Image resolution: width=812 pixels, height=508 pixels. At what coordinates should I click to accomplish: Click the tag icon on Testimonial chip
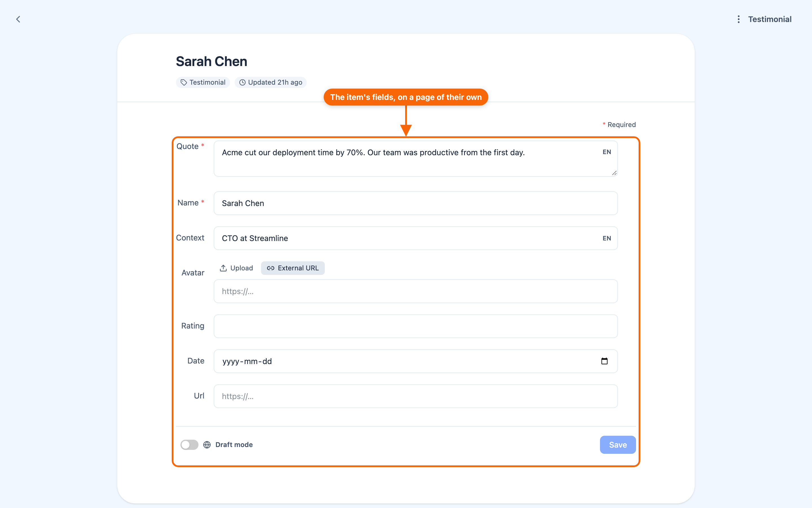[x=184, y=82]
